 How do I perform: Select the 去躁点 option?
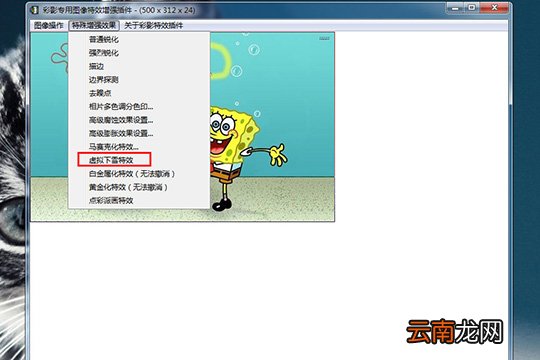139,93
